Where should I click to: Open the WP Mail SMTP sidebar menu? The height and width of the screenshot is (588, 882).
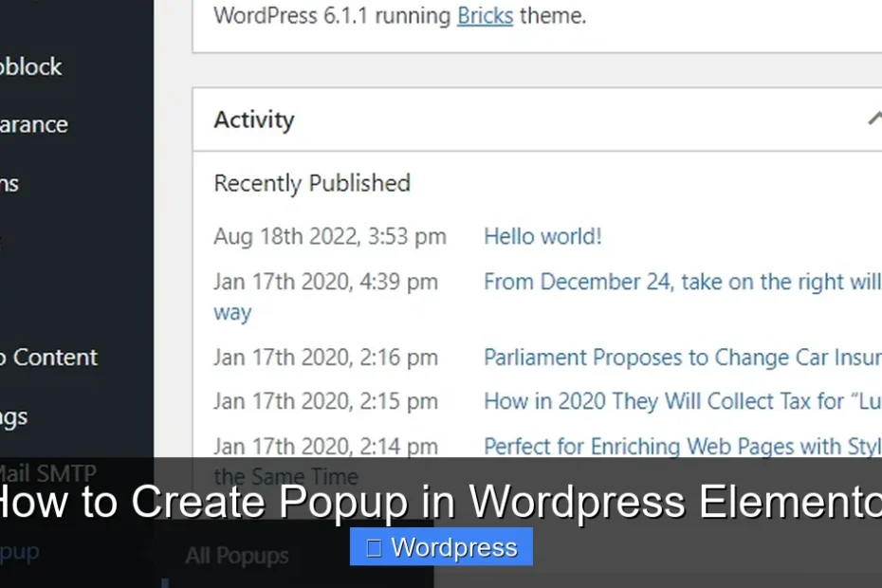pyautogui.click(x=47, y=472)
